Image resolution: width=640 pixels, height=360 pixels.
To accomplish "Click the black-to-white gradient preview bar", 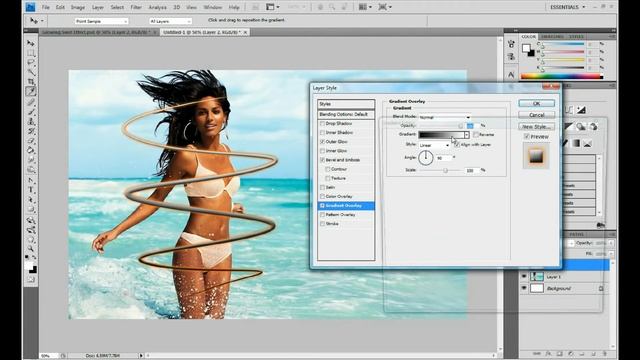I will (x=441, y=135).
